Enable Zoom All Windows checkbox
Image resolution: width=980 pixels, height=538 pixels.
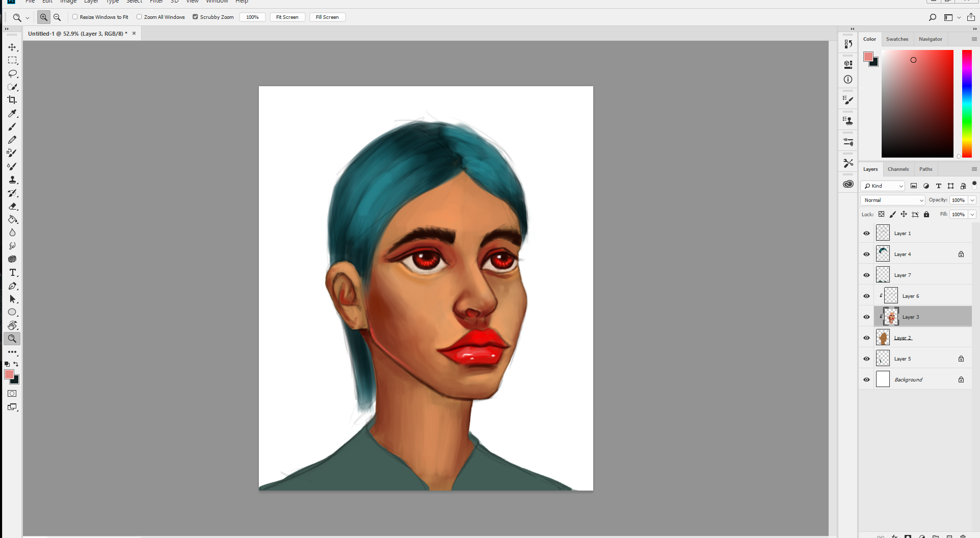[x=139, y=17]
